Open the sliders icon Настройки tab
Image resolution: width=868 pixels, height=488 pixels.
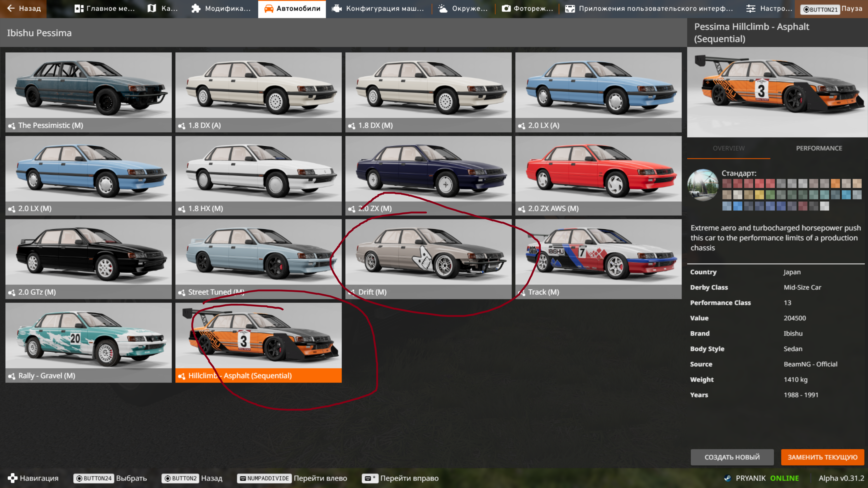(x=750, y=8)
